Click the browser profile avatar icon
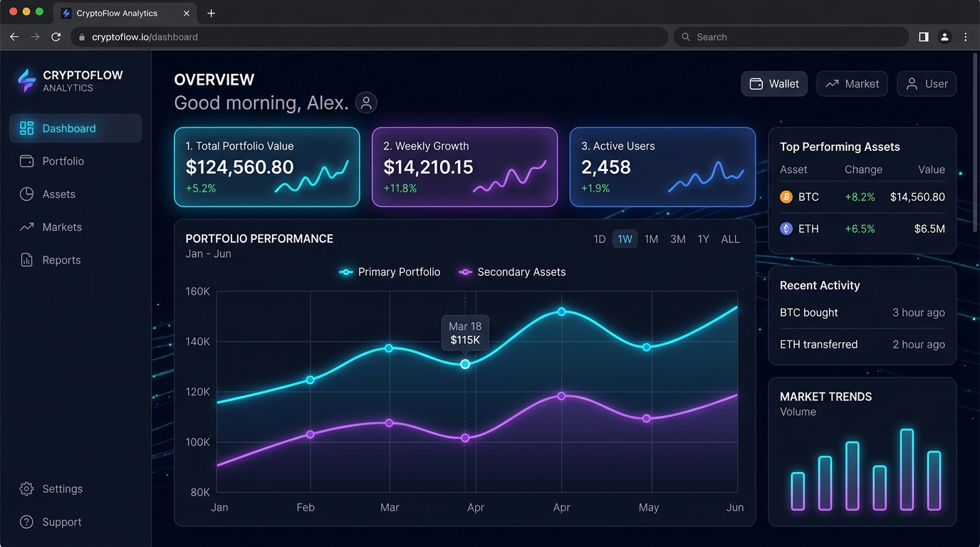This screenshot has width=980, height=547. click(x=944, y=37)
